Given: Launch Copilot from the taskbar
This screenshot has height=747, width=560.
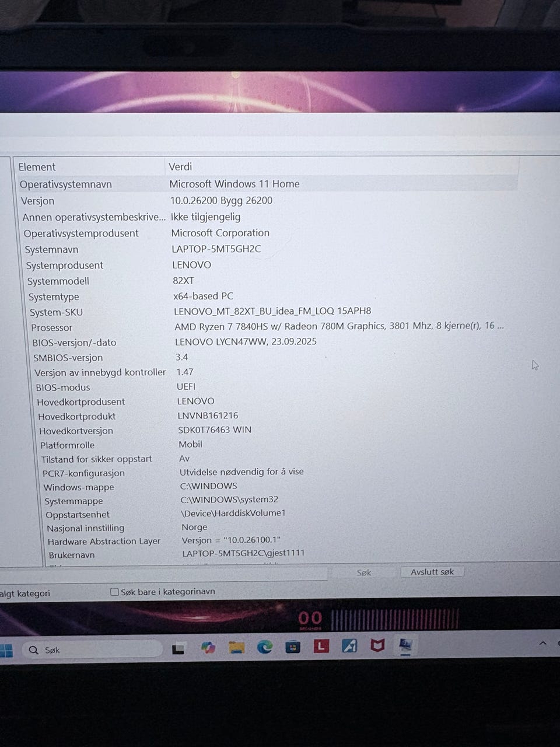Looking at the screenshot, I should 208,648.
